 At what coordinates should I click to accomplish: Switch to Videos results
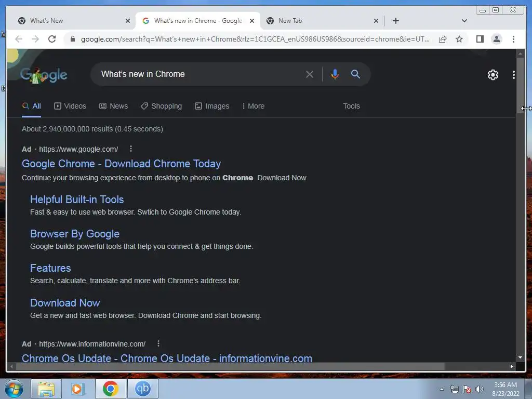70,106
